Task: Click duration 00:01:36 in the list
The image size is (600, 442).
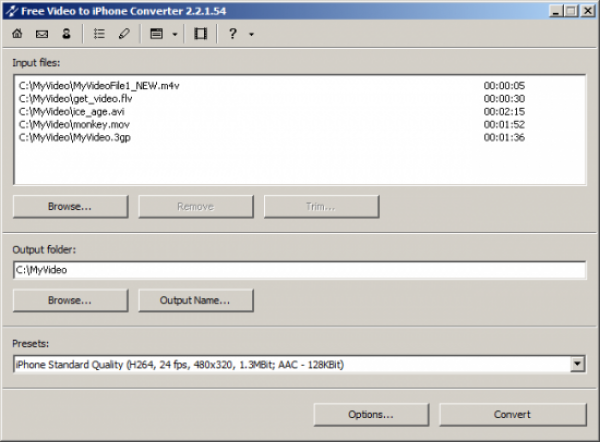Action: [x=504, y=137]
